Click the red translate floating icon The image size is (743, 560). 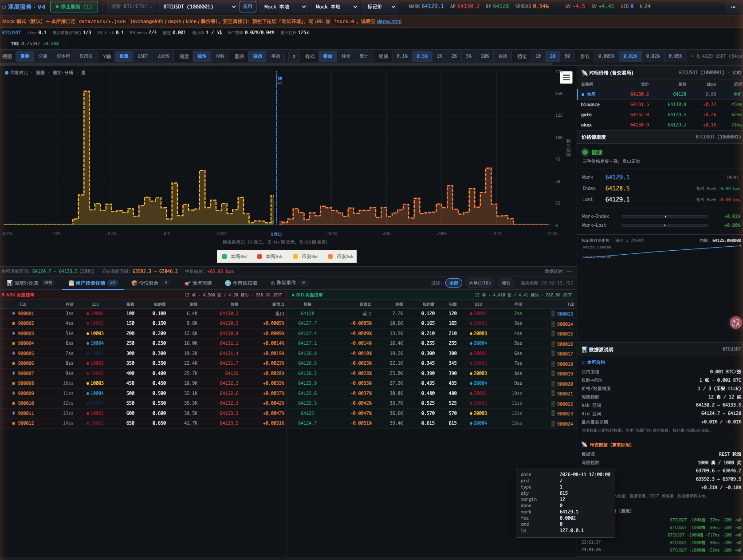(736, 323)
